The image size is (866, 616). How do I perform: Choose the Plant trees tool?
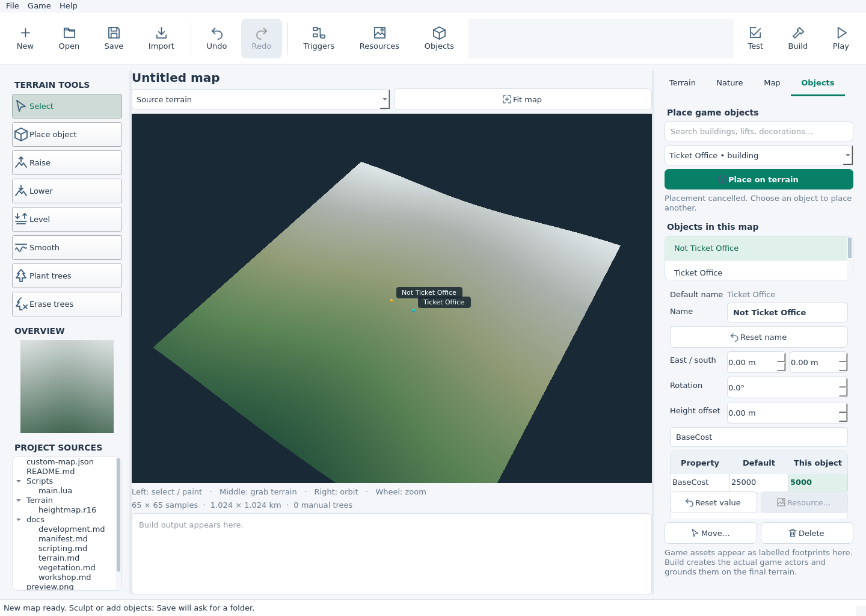[67, 276]
